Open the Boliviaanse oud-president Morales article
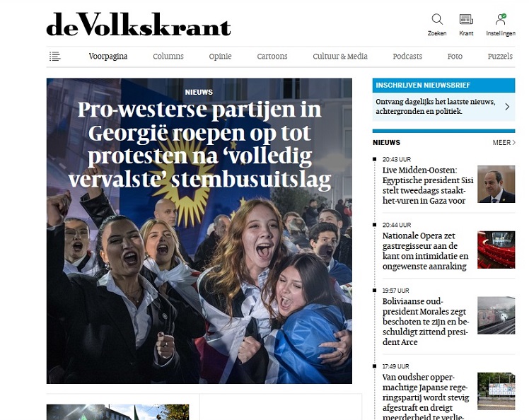This screenshot has width=529, height=420. coord(425,322)
